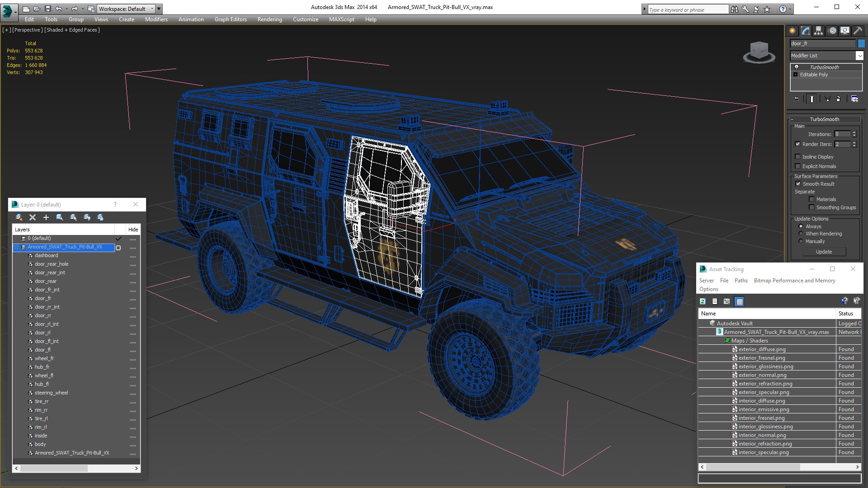Click the object color swatch beside door_fr
This screenshot has height=488, width=868.
(x=861, y=43)
